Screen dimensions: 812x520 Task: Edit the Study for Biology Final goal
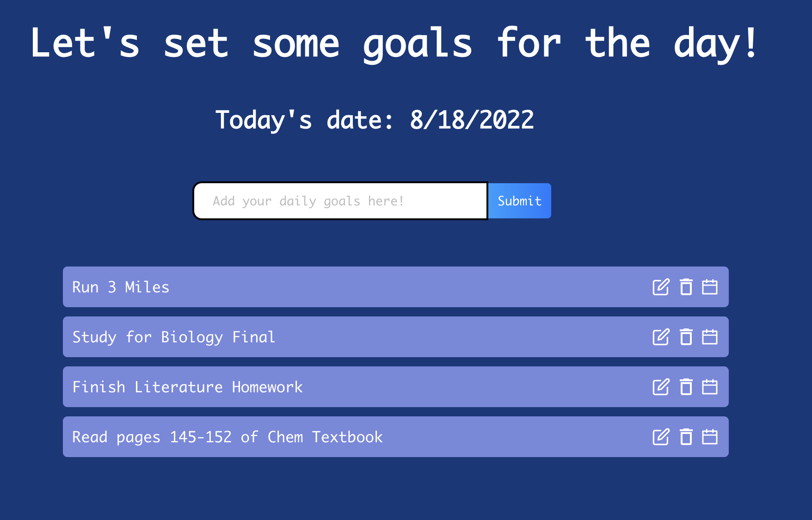661,337
